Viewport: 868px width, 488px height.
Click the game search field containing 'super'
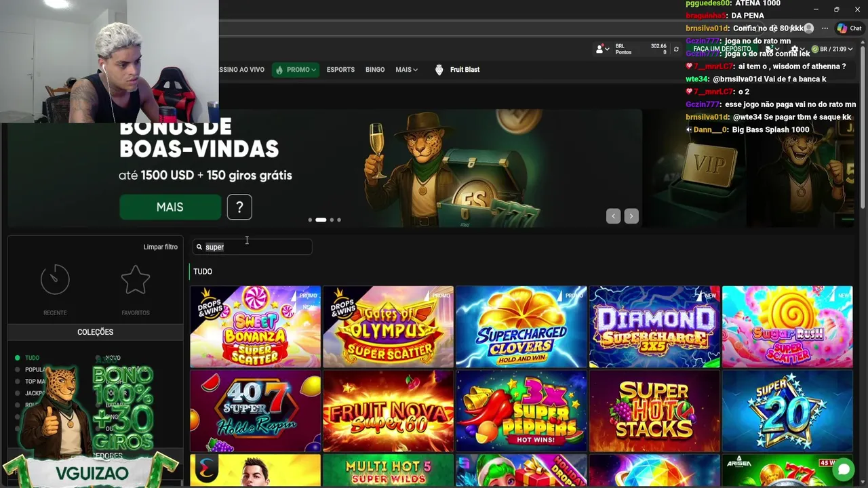[x=252, y=247]
